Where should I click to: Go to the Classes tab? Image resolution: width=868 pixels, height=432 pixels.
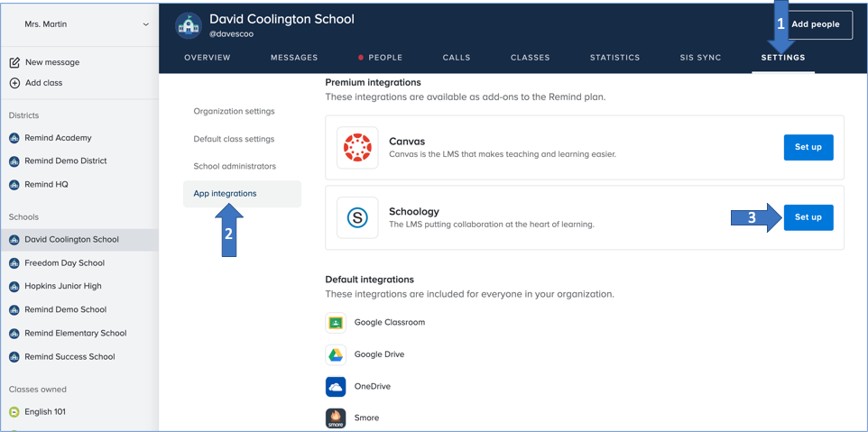531,58
